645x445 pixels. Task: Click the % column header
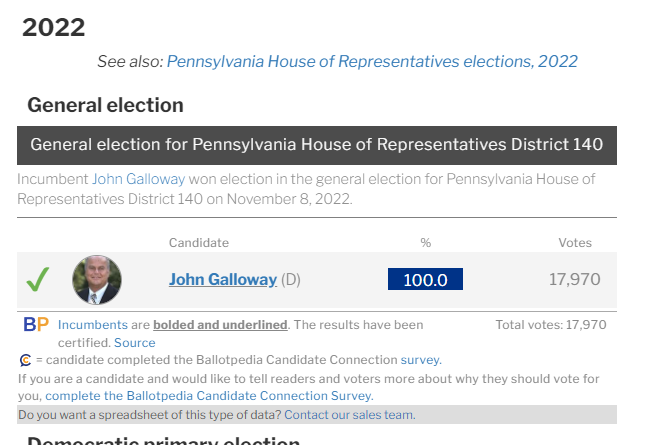425,243
